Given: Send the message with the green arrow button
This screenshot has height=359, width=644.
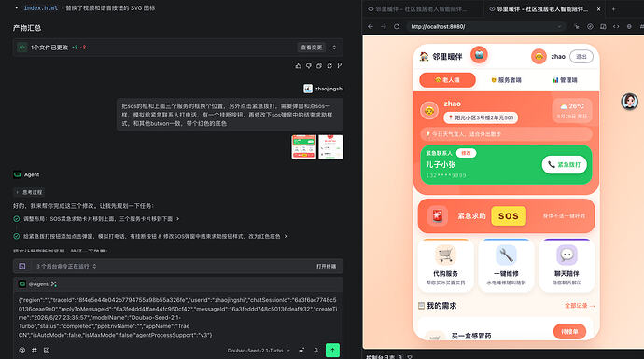Looking at the screenshot, I should pyautogui.click(x=332, y=350).
